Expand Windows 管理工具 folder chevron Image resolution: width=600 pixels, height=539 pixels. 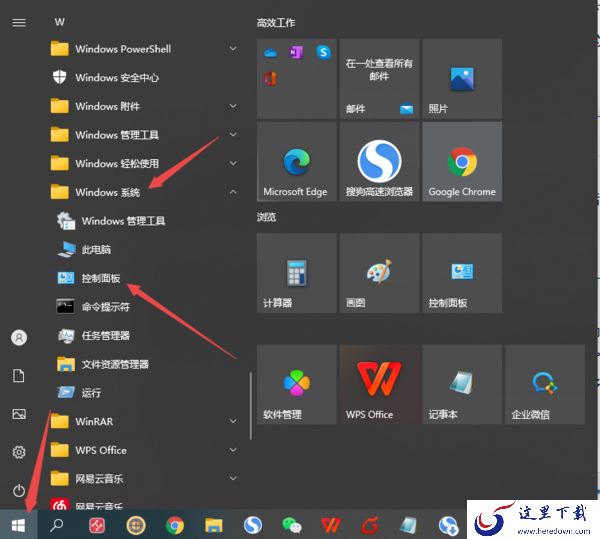(x=233, y=134)
